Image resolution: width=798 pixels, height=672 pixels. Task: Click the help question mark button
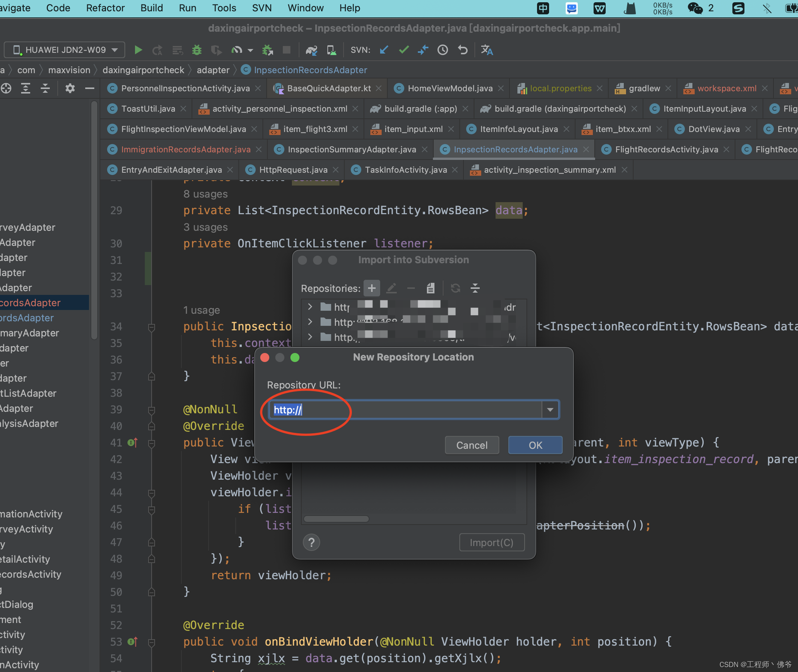click(x=311, y=542)
